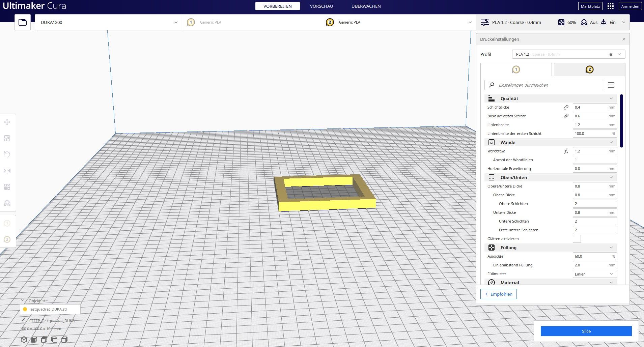Click the Schichtdicke value field
This screenshot has height=347, width=644.
595,107
